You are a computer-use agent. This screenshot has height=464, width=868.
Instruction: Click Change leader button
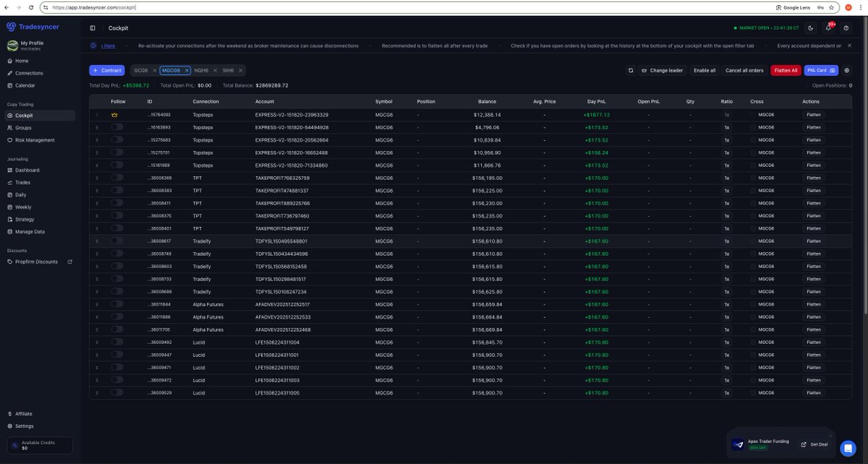click(x=662, y=70)
